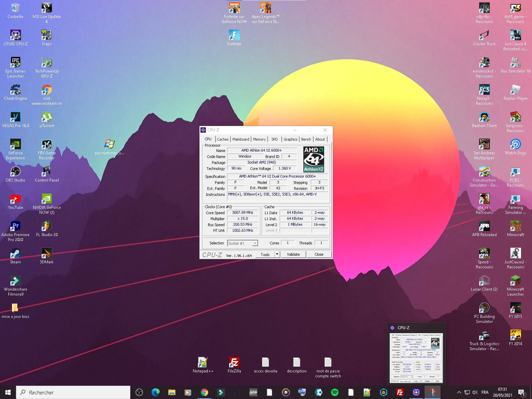The width and height of the screenshot is (532, 399).
Task: Click the FRA language indicator
Action: (x=485, y=392)
